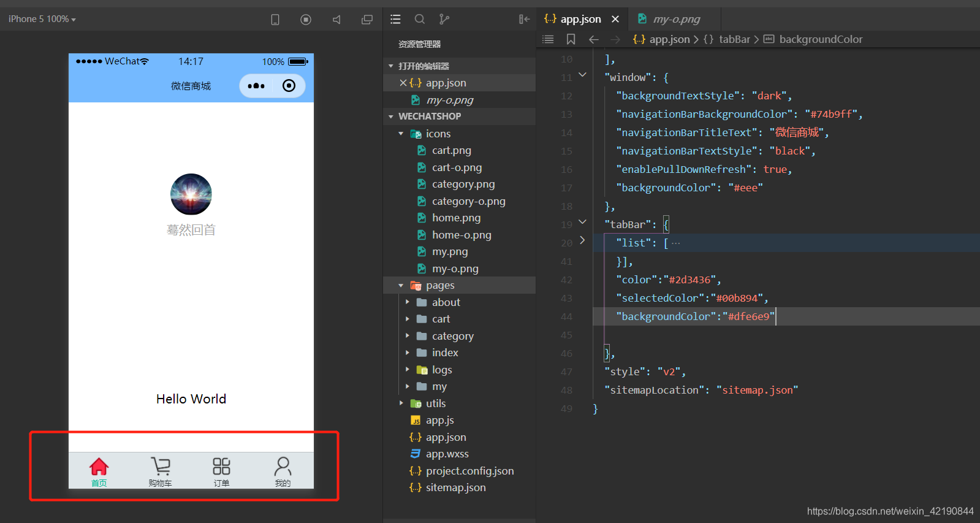Collapse the sidebar panel icon
The height and width of the screenshot is (523, 980).
524,19
